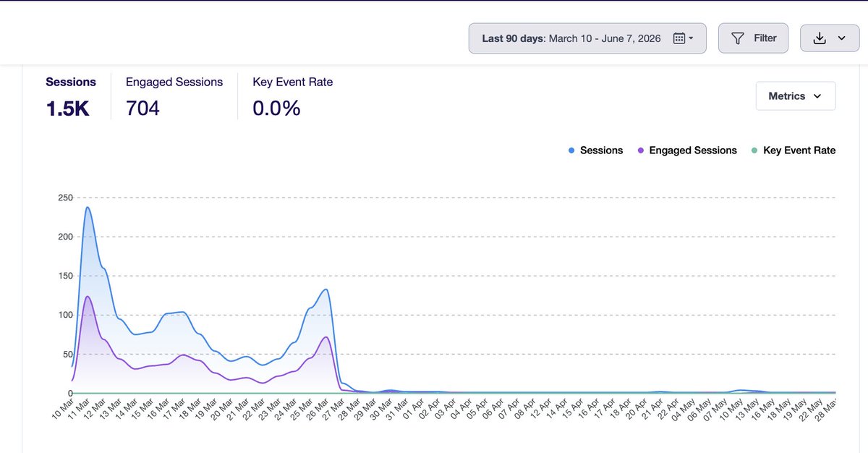Select the Key Event Rate metric card

[x=293, y=96]
